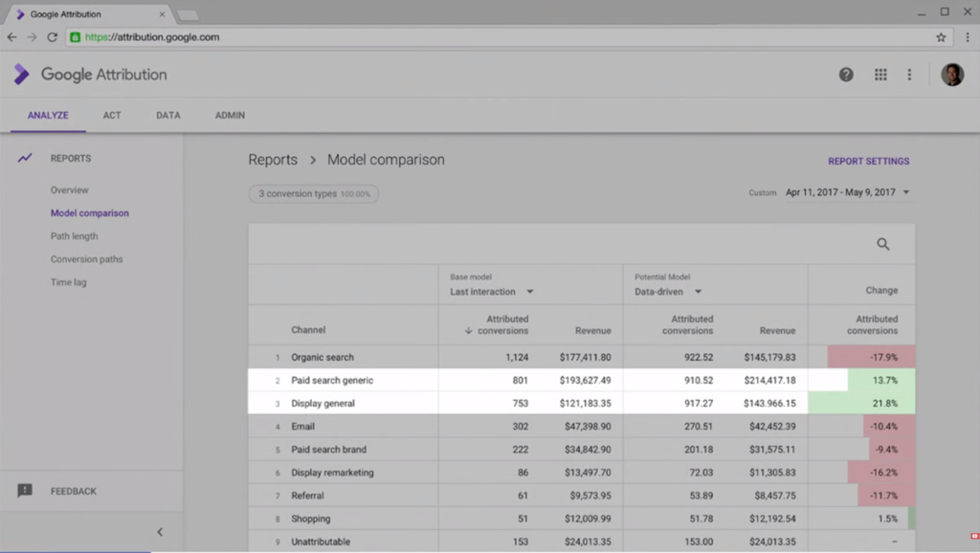Select the Display remarketing channel row
This screenshot has width=980, height=553.
pyautogui.click(x=581, y=473)
